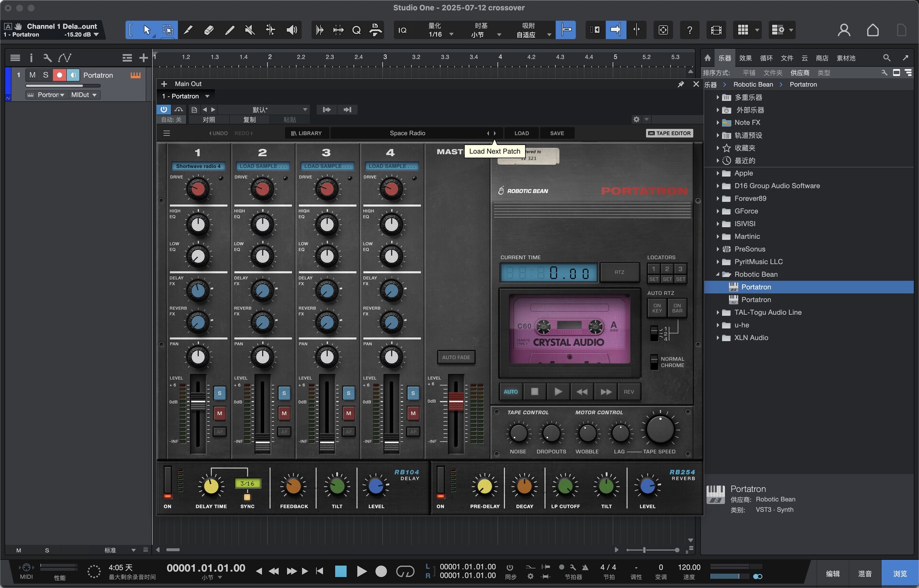Click the AUTO FADE button

click(456, 357)
